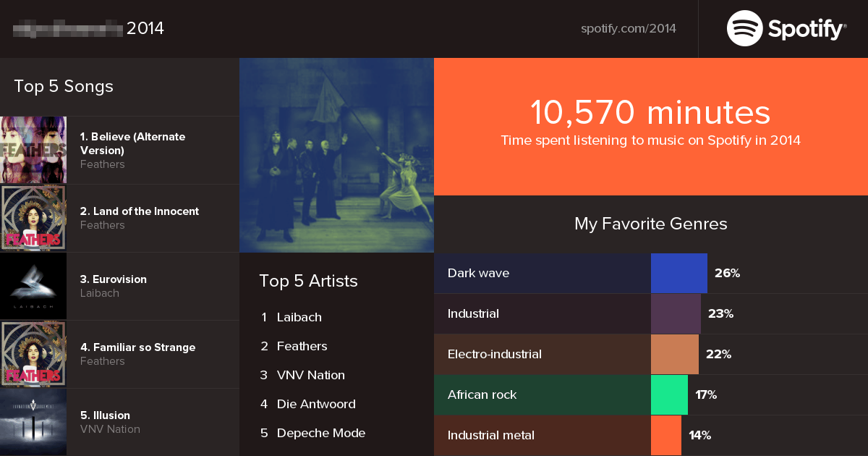Select Feathers in the artists list
868x456 pixels.
[x=302, y=346]
